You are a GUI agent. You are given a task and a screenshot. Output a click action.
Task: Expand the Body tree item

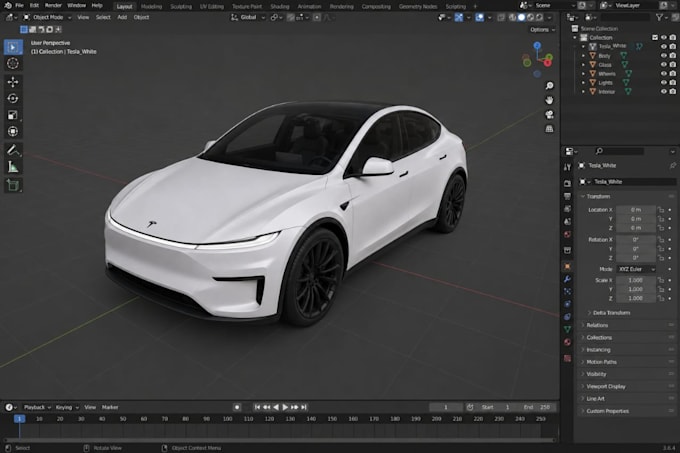pos(583,55)
